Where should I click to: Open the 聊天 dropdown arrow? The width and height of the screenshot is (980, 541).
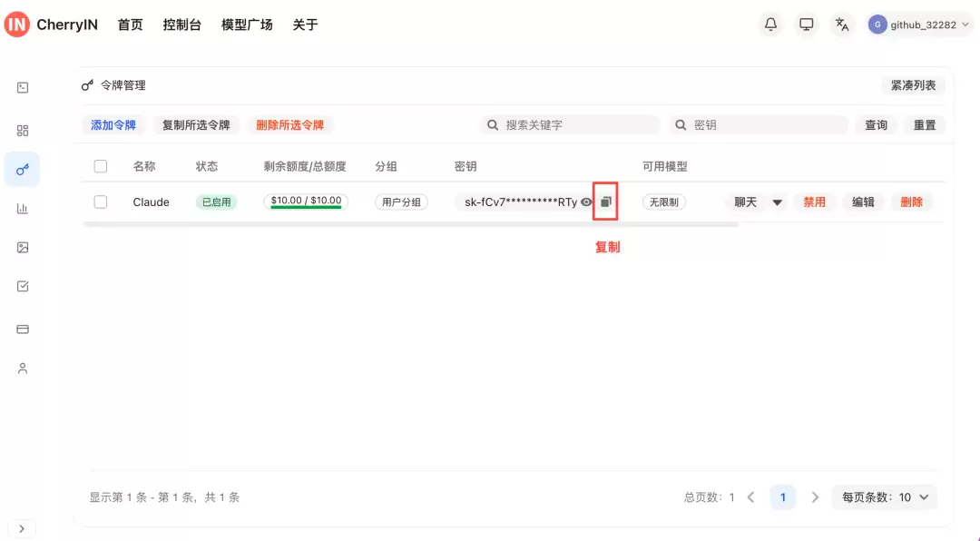(777, 202)
